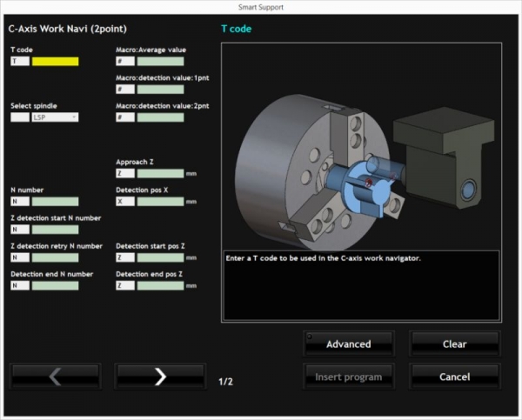This screenshot has width=522, height=420.
Task: Focus Z detection retry N number field
Action: tap(55, 257)
